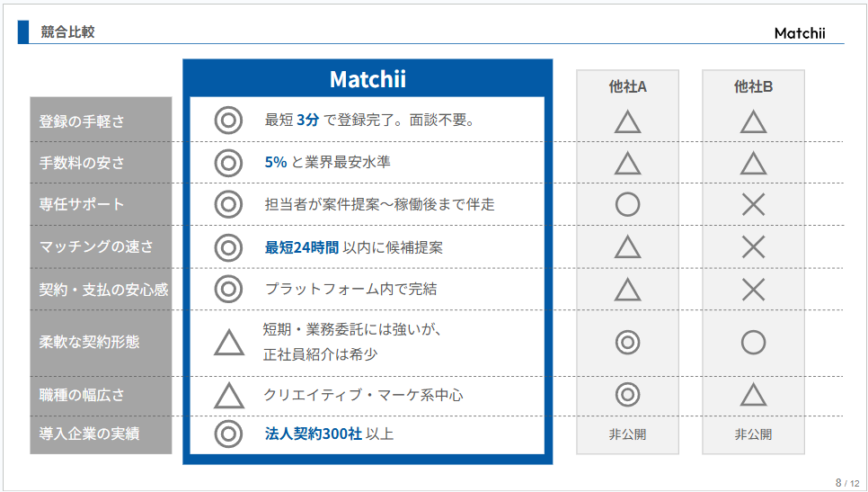This screenshot has width=868, height=492.
Task: Click the 最短24時間 highlighted text
Action: (x=301, y=246)
